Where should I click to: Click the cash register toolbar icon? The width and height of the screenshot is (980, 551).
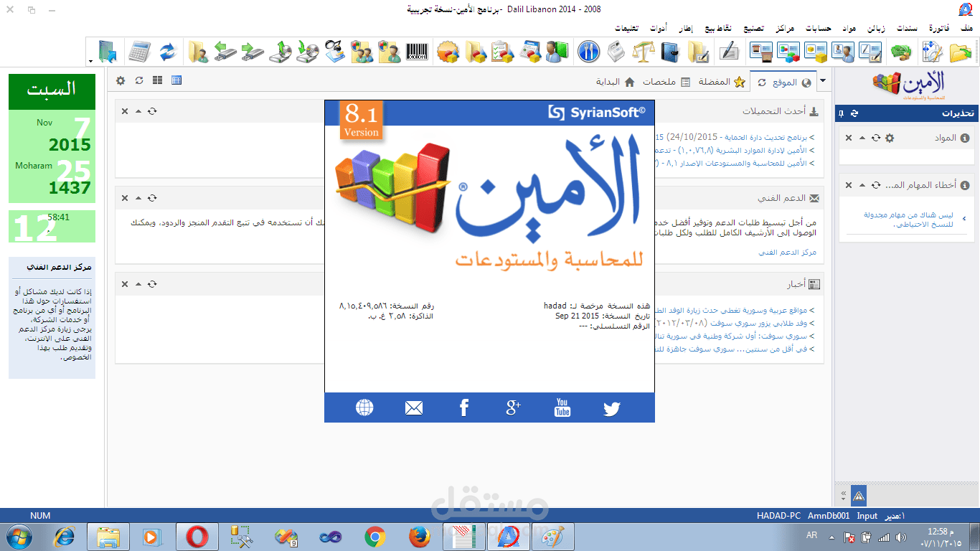coord(616,52)
